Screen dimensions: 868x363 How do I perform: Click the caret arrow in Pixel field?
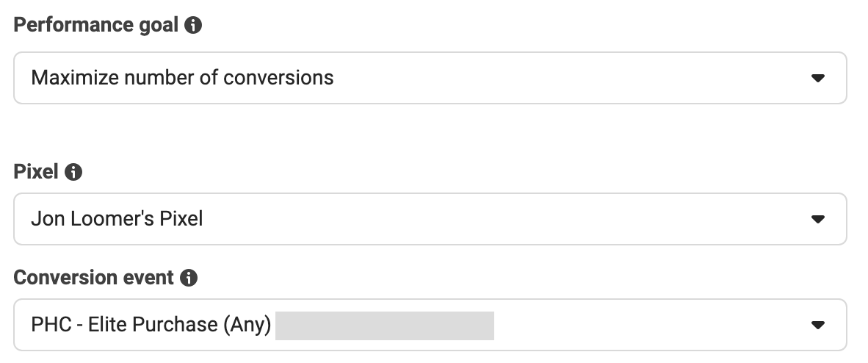817,220
